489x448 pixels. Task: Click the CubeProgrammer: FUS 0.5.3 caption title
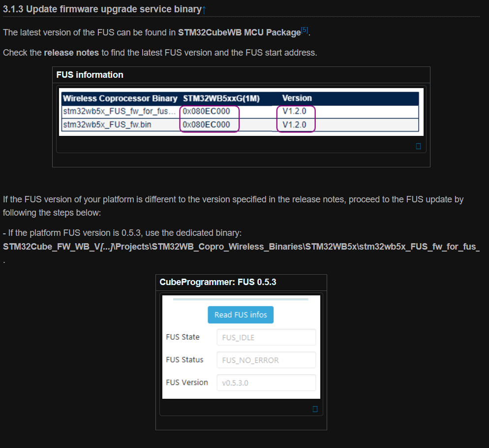(x=217, y=282)
